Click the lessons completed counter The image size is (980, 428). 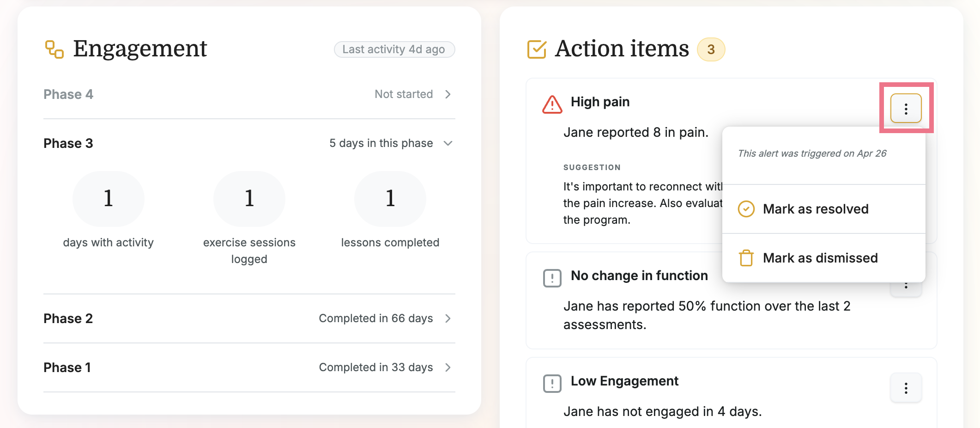pos(390,199)
